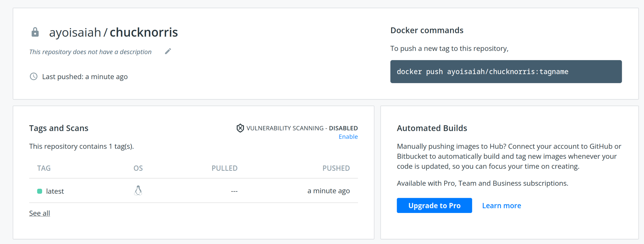Select the latest tag entry
The height and width of the screenshot is (244, 644).
[x=55, y=191]
